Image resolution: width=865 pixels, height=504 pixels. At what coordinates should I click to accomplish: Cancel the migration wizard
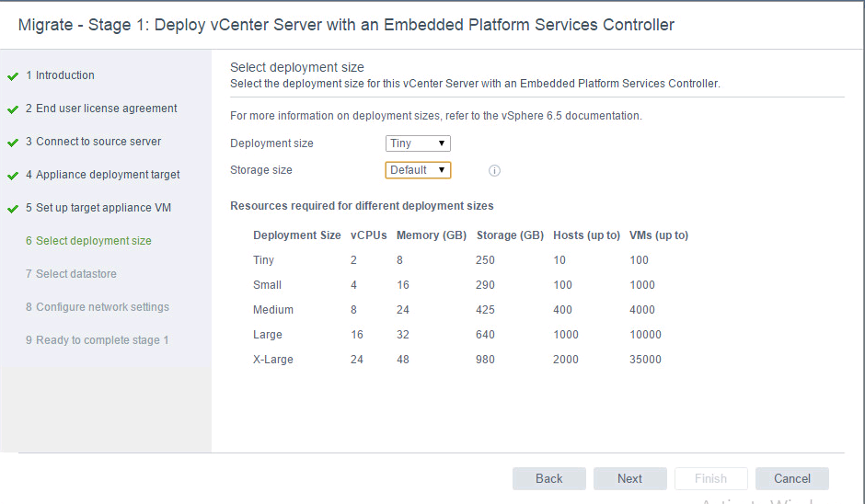pyautogui.click(x=791, y=478)
